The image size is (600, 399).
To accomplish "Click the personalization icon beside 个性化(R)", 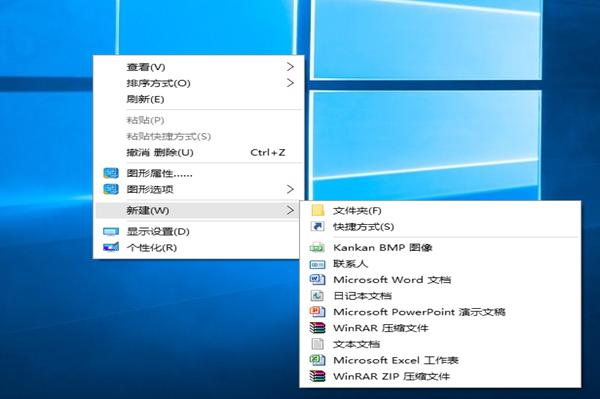I will pos(111,248).
